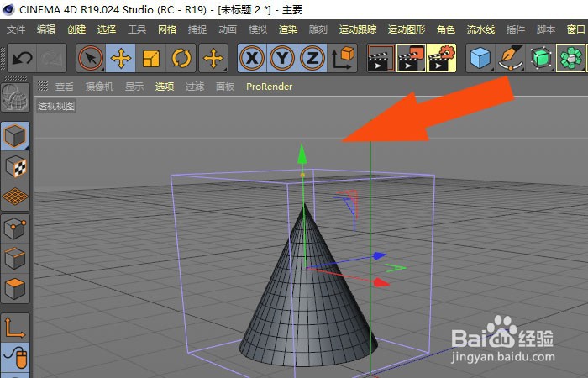Click the red X-axis arrow handle

381,282
